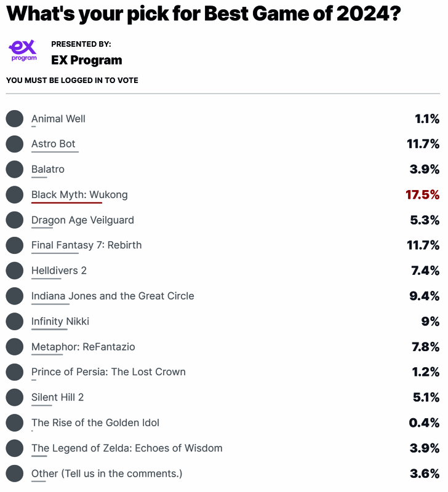Click the Astro Bot 11.7% percentage
Screen dimensions: 448x492
423,144
